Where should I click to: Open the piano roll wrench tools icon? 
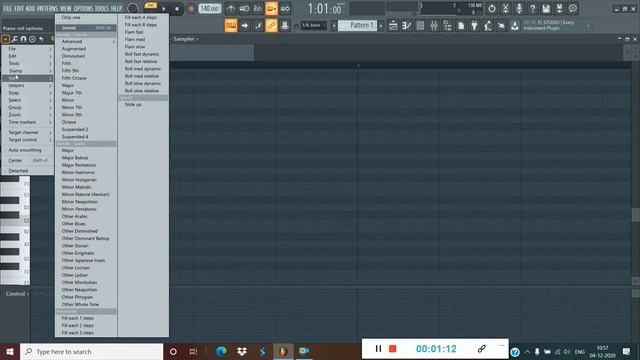coord(15,39)
